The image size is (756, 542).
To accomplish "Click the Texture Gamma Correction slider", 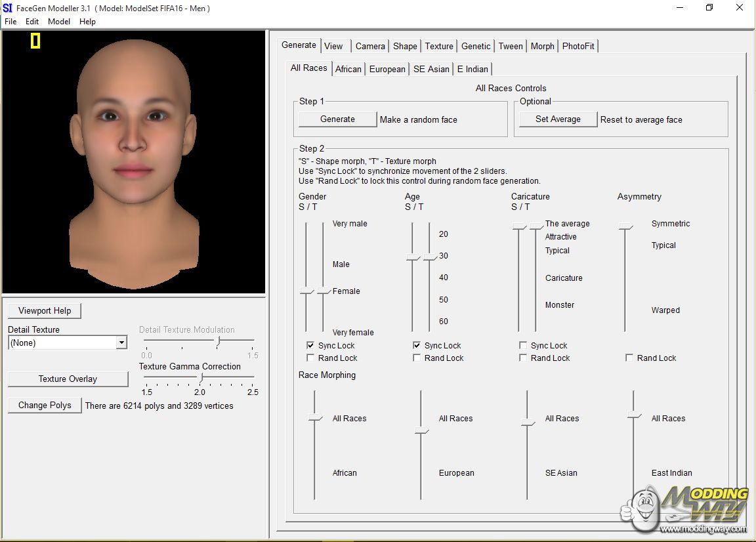I will 201,377.
